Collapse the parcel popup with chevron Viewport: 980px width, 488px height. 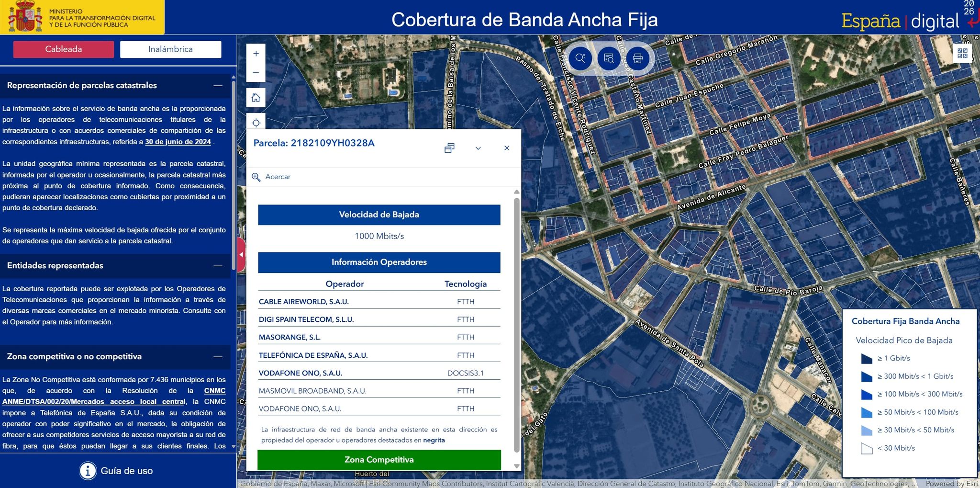pyautogui.click(x=478, y=148)
